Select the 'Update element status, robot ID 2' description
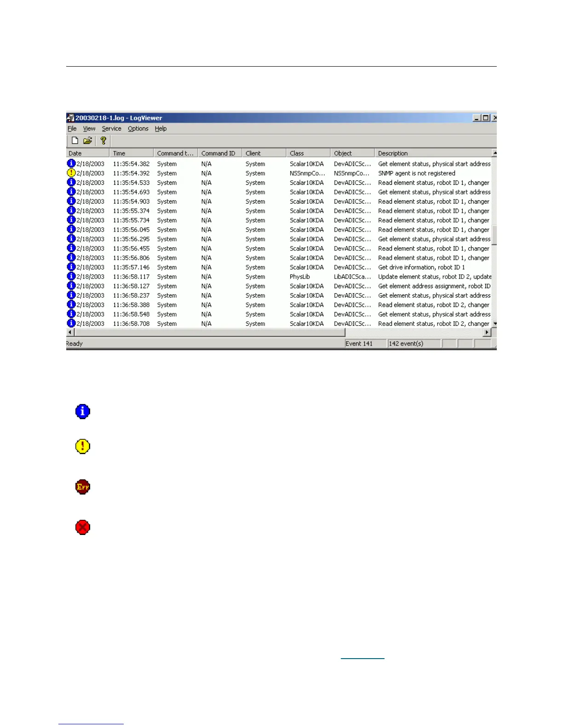Screen dimensions: 563x728 435,277
